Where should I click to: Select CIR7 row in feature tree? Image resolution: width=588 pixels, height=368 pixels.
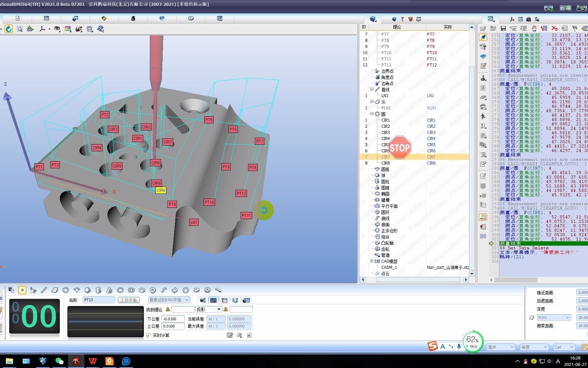pyautogui.click(x=414, y=157)
